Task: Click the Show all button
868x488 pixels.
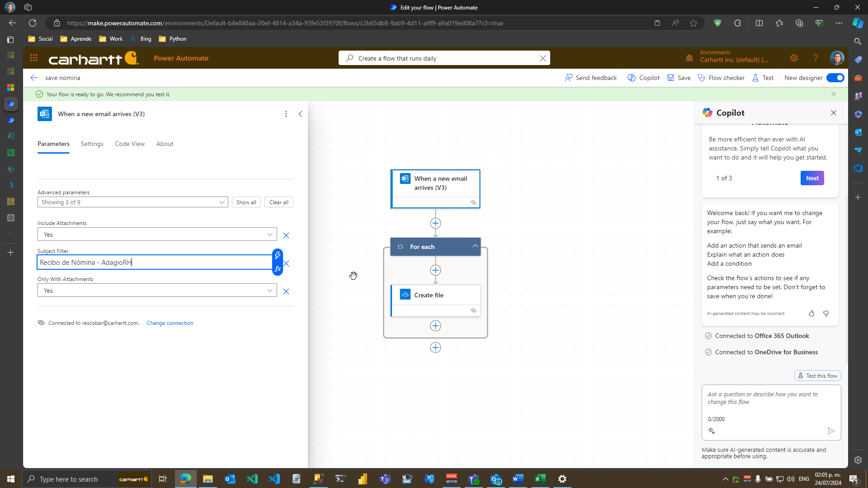Action: (x=246, y=202)
